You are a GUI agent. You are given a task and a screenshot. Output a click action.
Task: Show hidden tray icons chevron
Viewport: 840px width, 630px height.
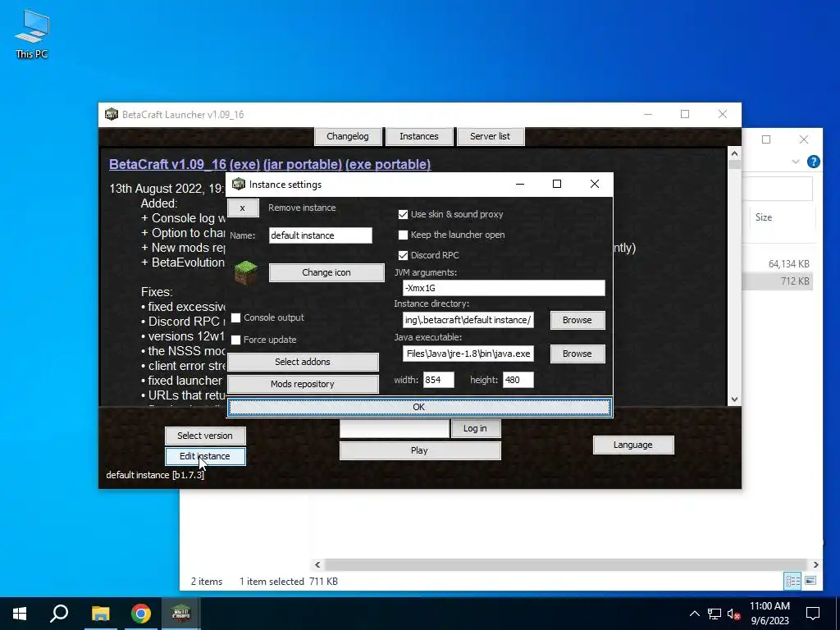pyautogui.click(x=694, y=614)
